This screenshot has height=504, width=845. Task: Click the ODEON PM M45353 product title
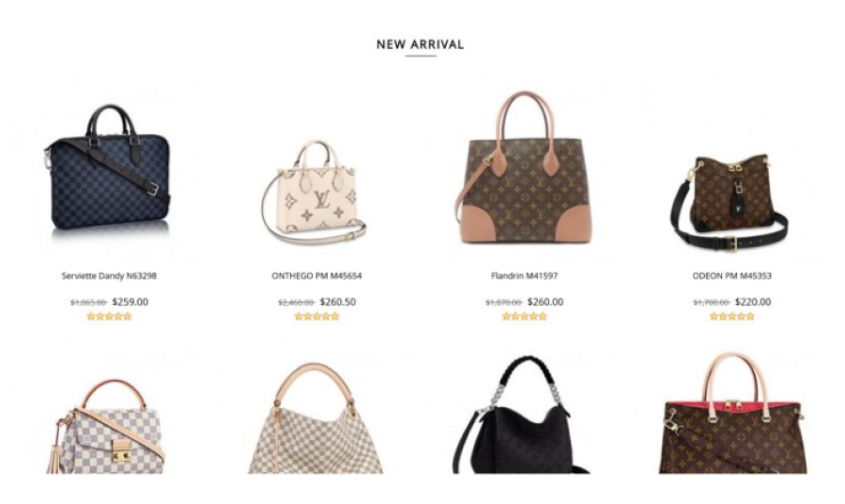pos(731,276)
